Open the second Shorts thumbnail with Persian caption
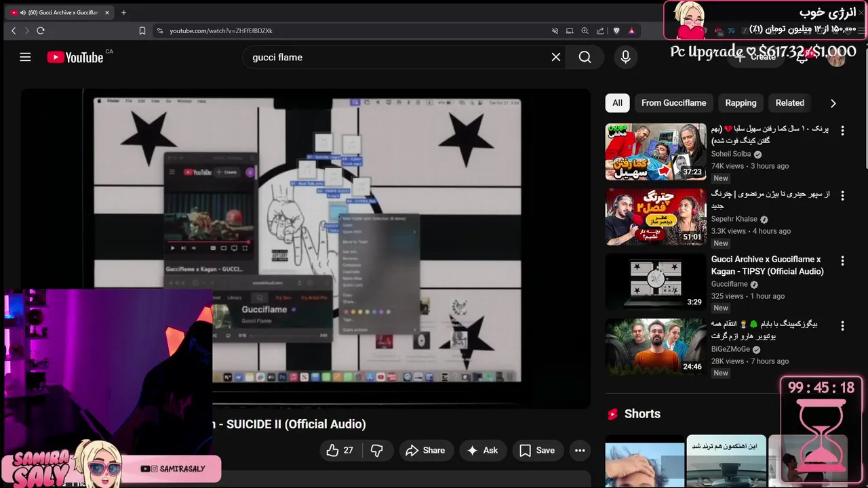Screen dimensions: 868x488 (x=726, y=462)
